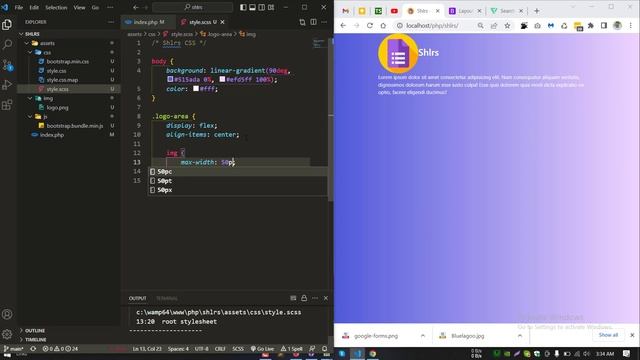Bookmark the page with Chrome star
The height and width of the screenshot is (360, 640).
click(507, 26)
